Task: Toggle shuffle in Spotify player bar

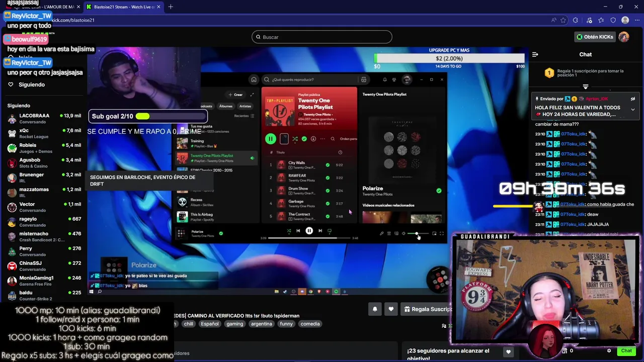Action: (x=289, y=231)
